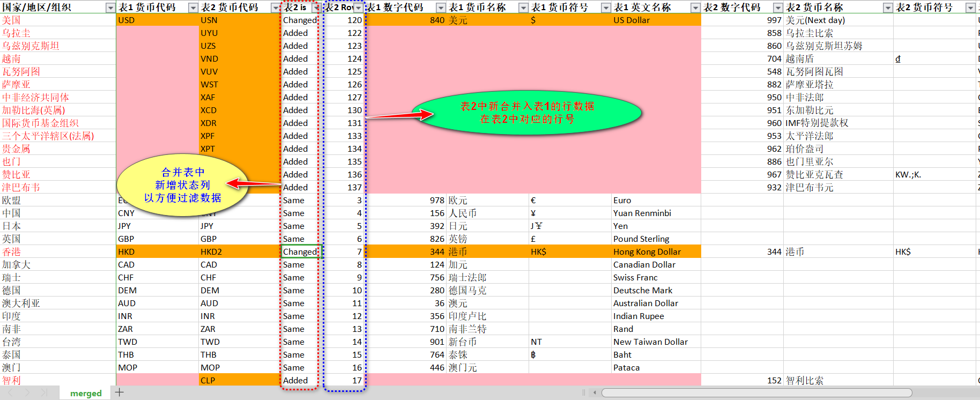Select the green callout about 表2 row numbers
Image resolution: width=980 pixels, height=400 pixels.
point(527,113)
